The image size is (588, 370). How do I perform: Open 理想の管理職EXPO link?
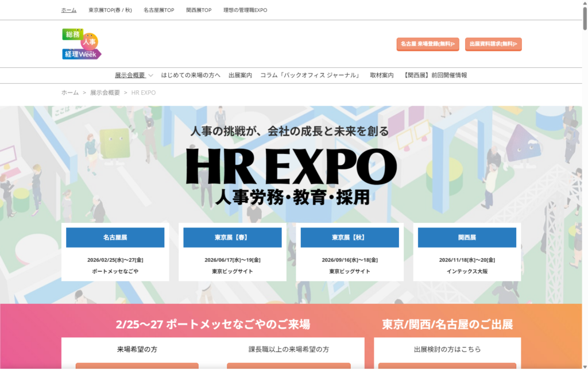point(245,10)
